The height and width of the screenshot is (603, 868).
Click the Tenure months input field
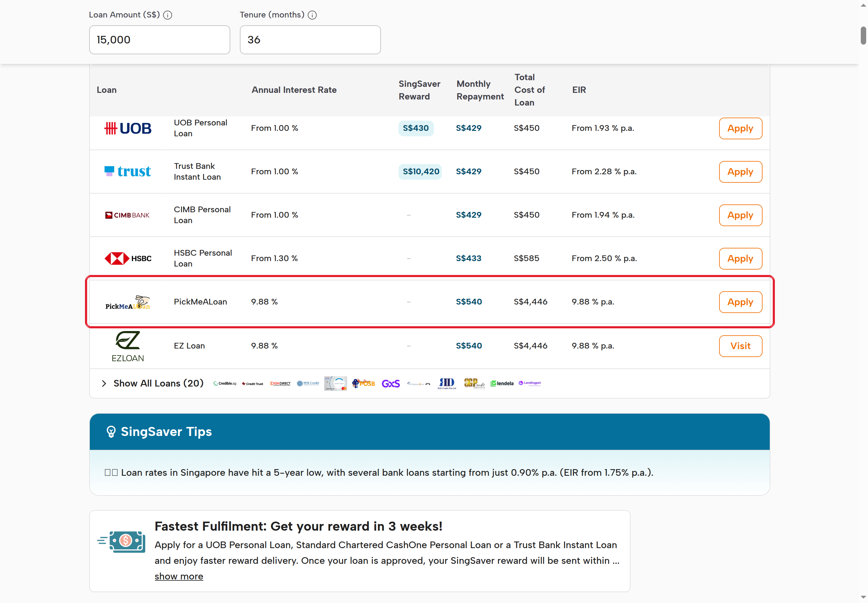coord(310,40)
